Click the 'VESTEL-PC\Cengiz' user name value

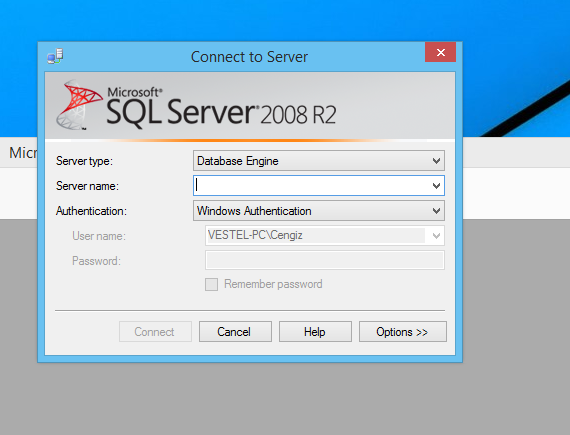255,235
